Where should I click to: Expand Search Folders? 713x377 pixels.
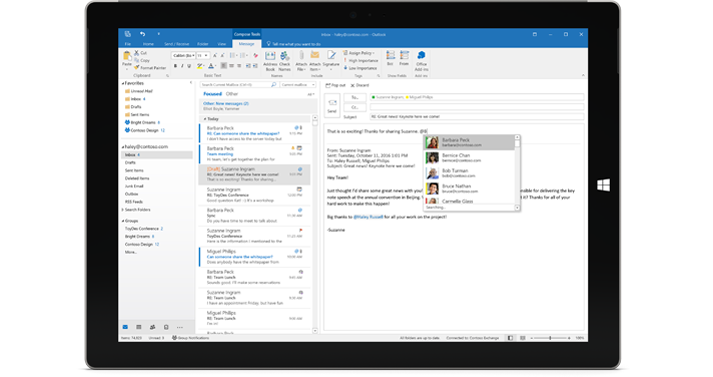coord(123,210)
